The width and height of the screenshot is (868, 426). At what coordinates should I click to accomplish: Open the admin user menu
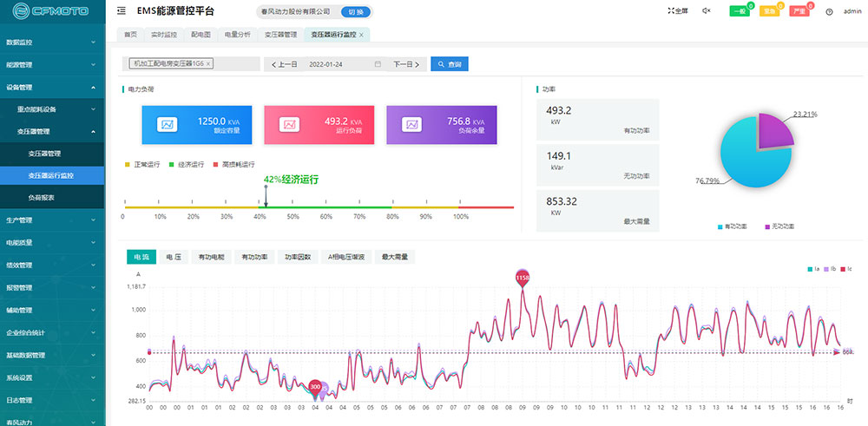(x=852, y=11)
